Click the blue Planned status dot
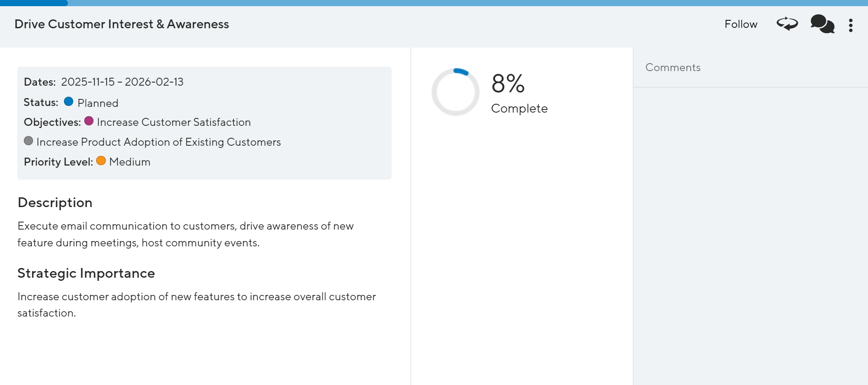Image resolution: width=868 pixels, height=385 pixels. pos(68,102)
